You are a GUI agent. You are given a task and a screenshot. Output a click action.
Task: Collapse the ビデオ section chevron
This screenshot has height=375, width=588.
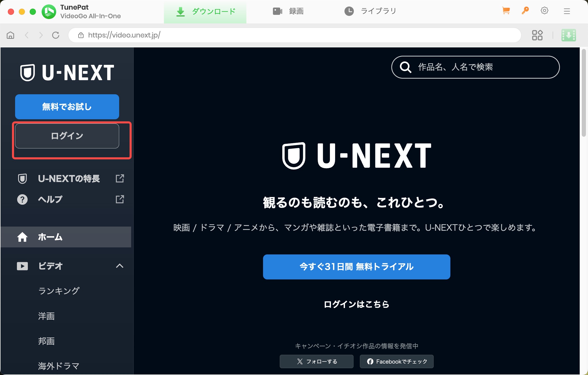(x=120, y=266)
